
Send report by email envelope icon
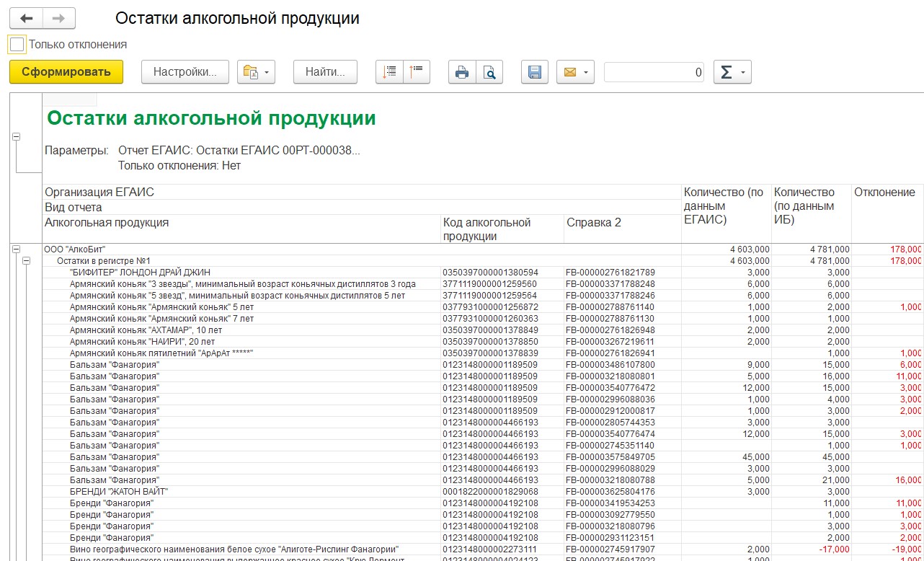pos(575,72)
